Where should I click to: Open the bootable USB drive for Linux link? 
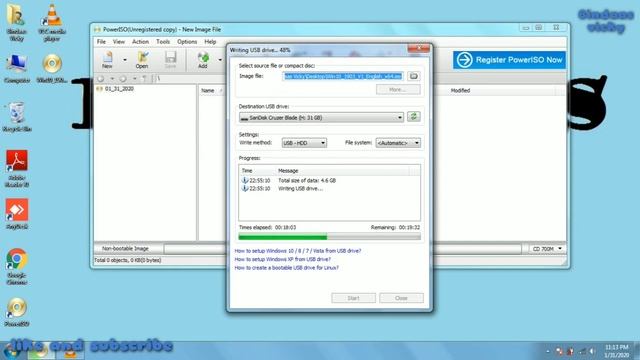[287, 268]
